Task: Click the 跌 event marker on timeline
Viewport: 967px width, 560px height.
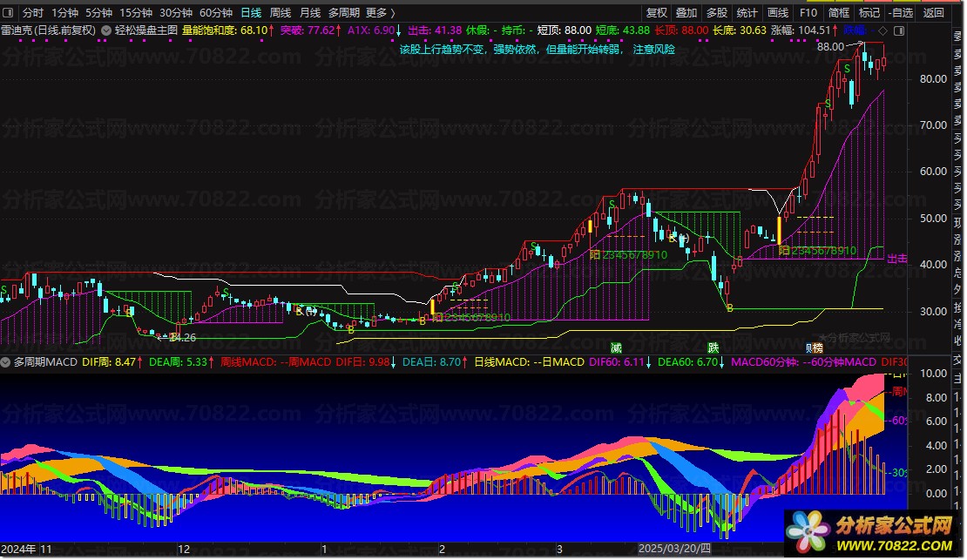Action: pos(713,347)
